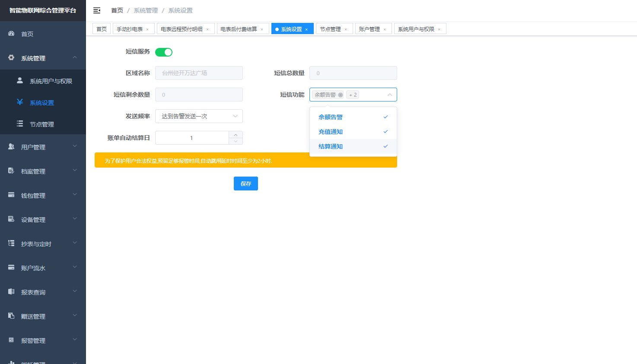This screenshot has height=364, width=637.
Task: Open the 发送频率 dropdown
Action: tap(199, 116)
